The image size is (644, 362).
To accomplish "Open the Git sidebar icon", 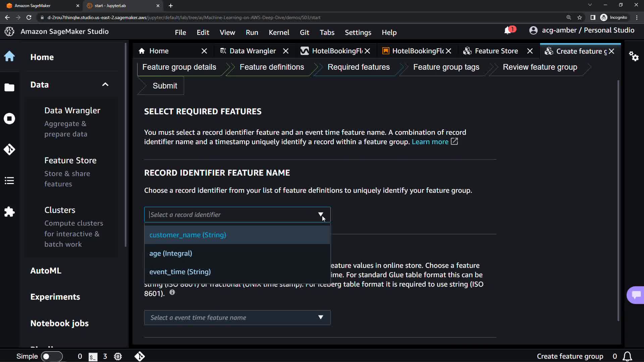I will (9, 149).
